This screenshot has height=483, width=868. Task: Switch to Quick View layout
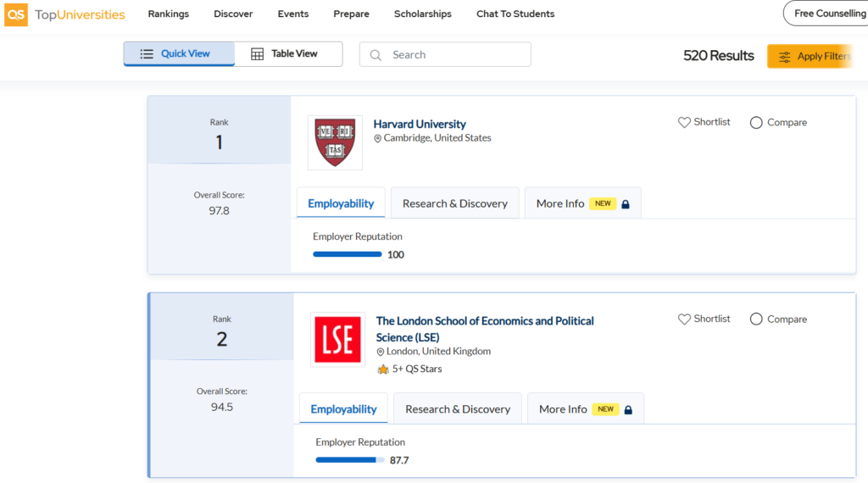coord(179,54)
